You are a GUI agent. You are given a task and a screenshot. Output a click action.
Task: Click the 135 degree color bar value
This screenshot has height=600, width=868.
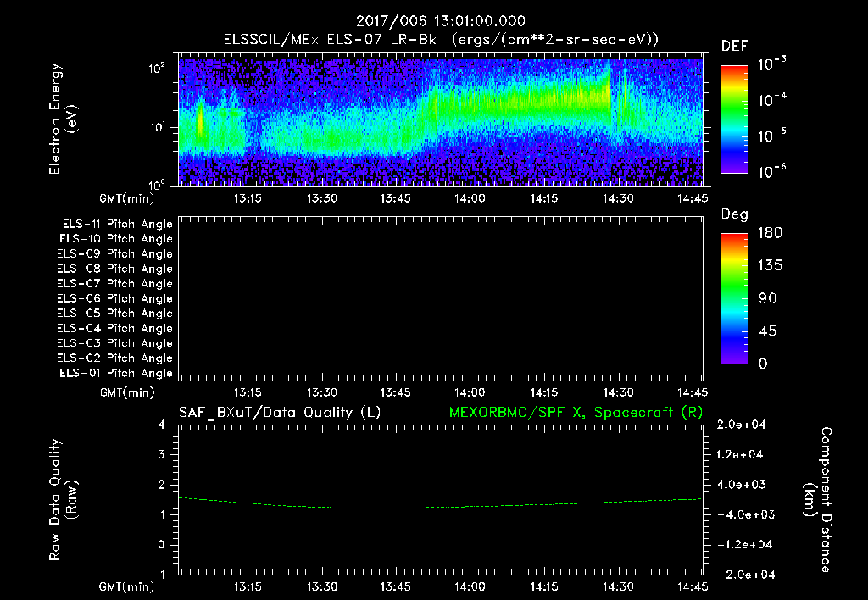click(770, 266)
